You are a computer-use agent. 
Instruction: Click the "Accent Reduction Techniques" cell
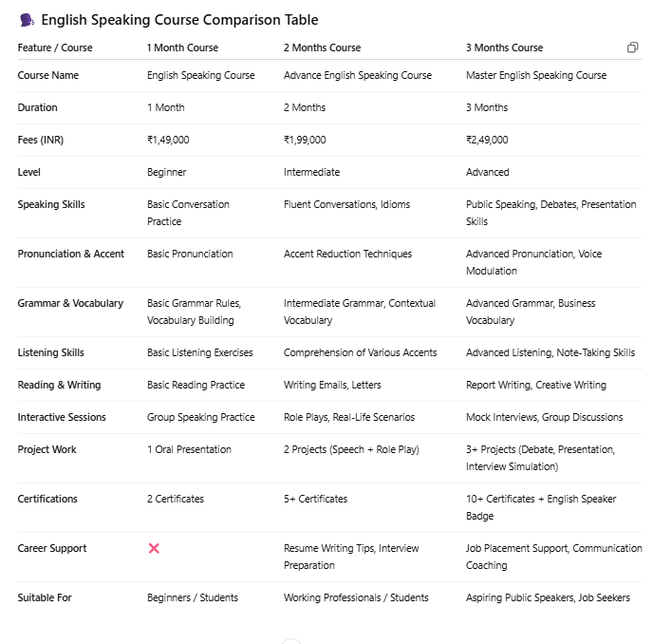coord(347,254)
